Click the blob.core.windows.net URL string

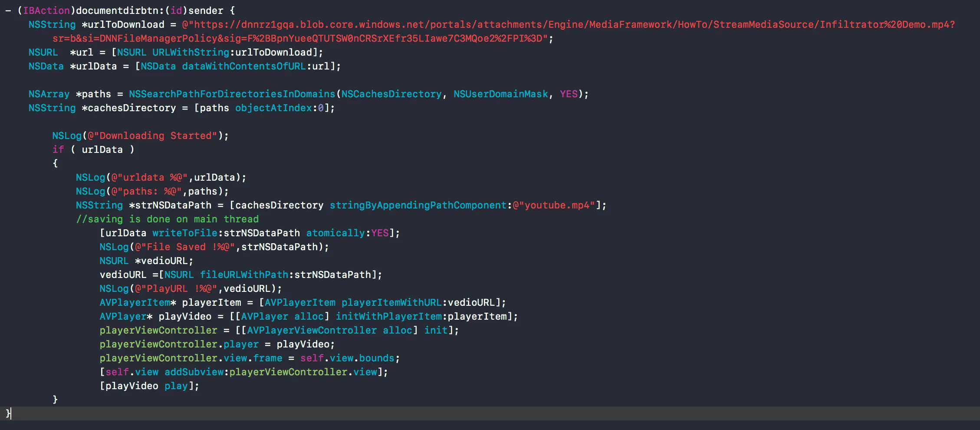[x=564, y=24]
